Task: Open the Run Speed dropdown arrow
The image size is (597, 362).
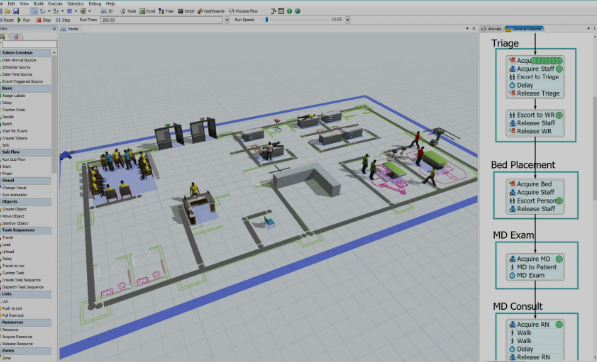Action: tap(348, 20)
